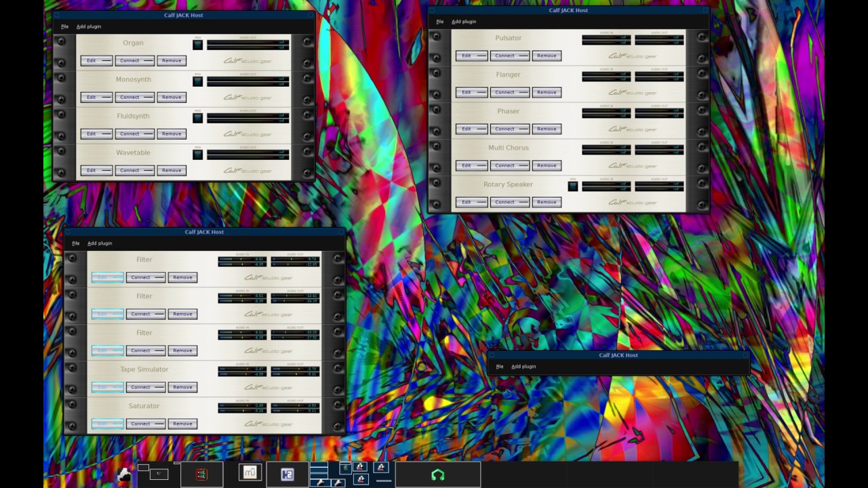Image resolution: width=868 pixels, height=488 pixels.
Task: Click title bar of the empty Calf JACK Host window
Action: (x=618, y=355)
